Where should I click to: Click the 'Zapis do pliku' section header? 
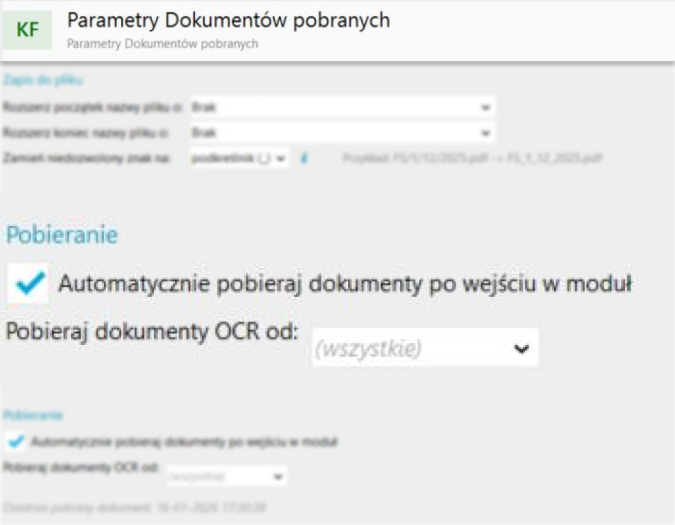pos(42,79)
